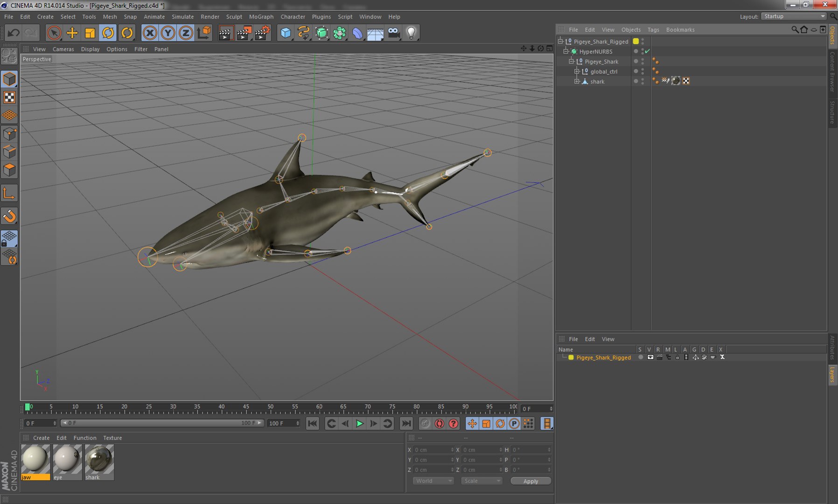Open the material manager Texture menu
The image size is (838, 504).
112,438
